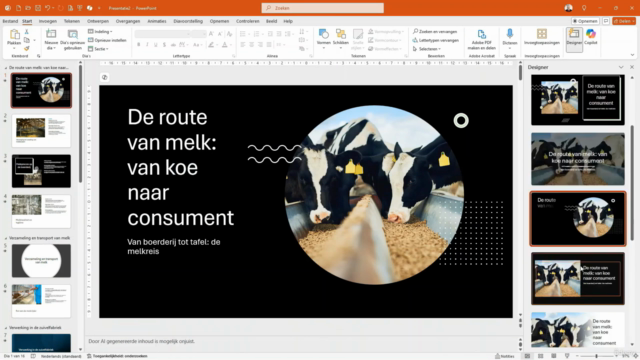Click the Zoeken search field
This screenshot has width=640, height=360.
point(322,8)
